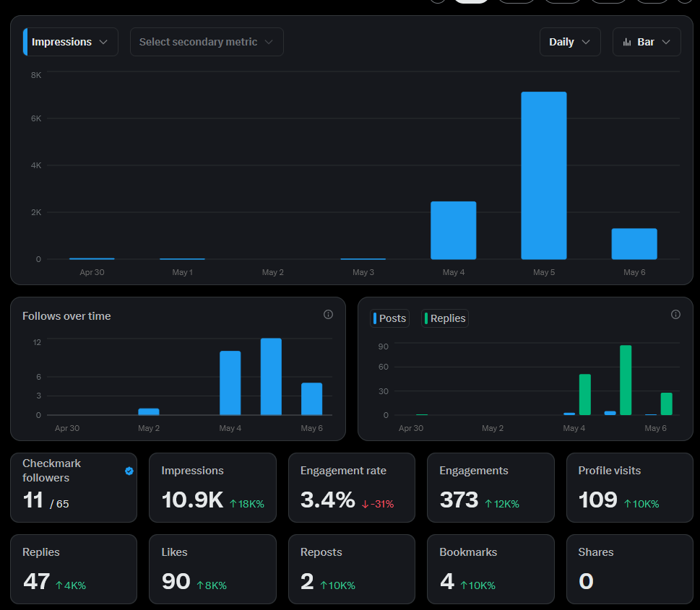Change the Daily interval dropdown
The image size is (700, 610).
click(x=570, y=42)
